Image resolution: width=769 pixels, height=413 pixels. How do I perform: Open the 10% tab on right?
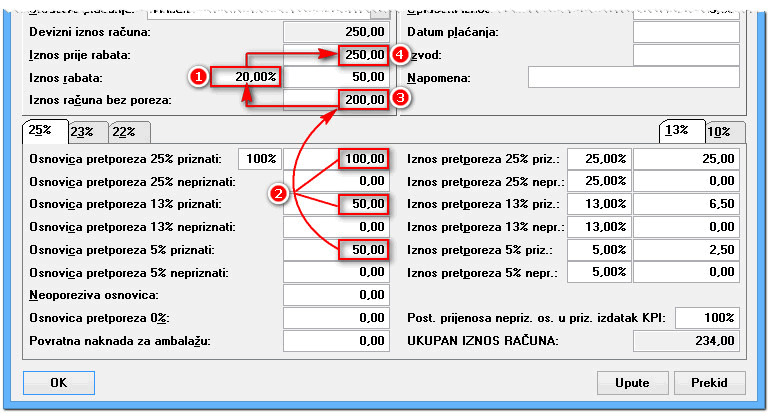(718, 132)
